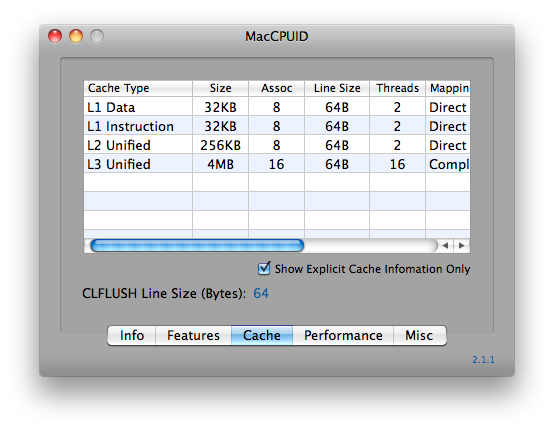Select the L3 Unified row

(277, 164)
